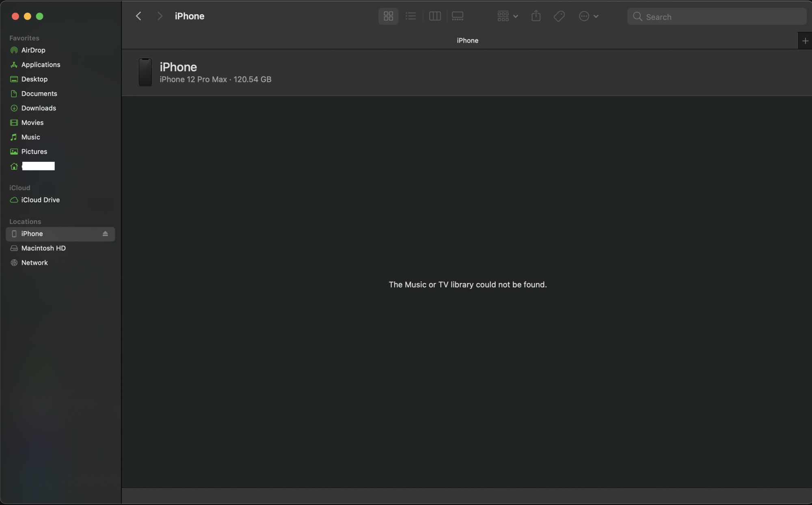Click the iPhone device header icon
The image size is (812, 505).
click(145, 71)
